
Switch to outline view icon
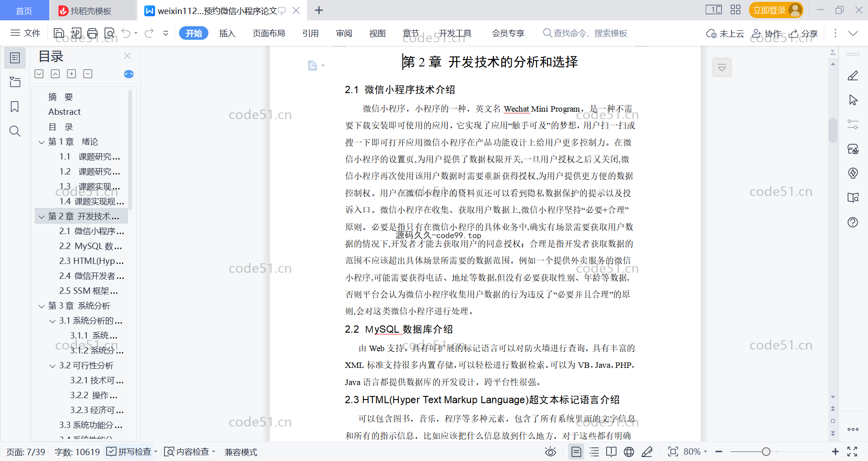coord(594,452)
